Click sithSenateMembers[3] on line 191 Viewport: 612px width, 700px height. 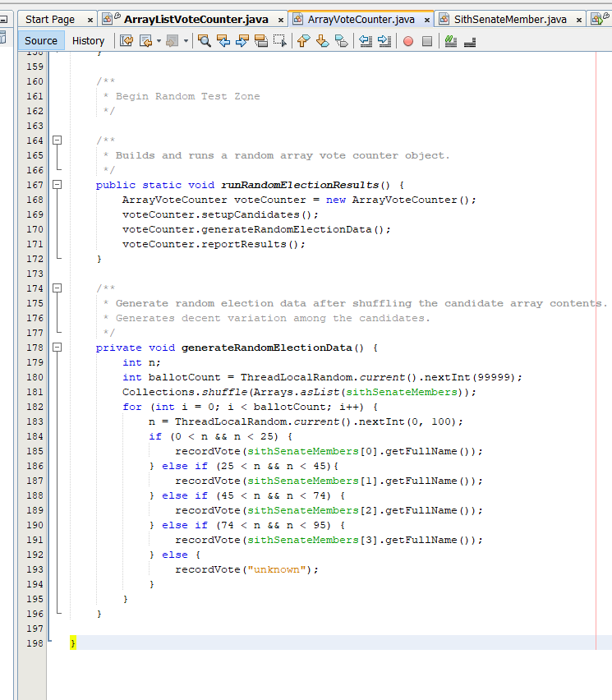312,540
